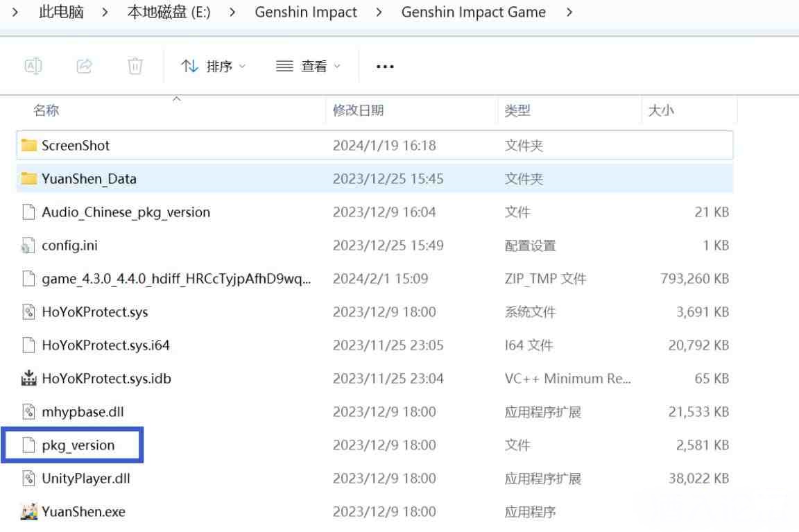
Task: Navigate to 本地磁盘 (E:) in the breadcrumb
Action: [169, 12]
